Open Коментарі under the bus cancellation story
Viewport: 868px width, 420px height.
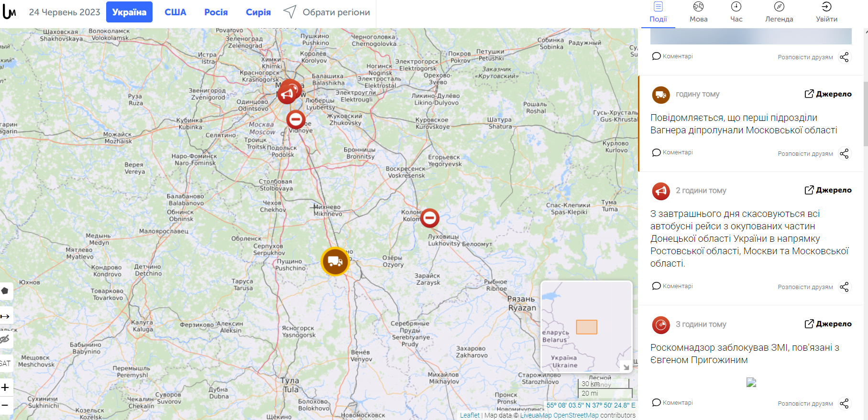click(672, 286)
